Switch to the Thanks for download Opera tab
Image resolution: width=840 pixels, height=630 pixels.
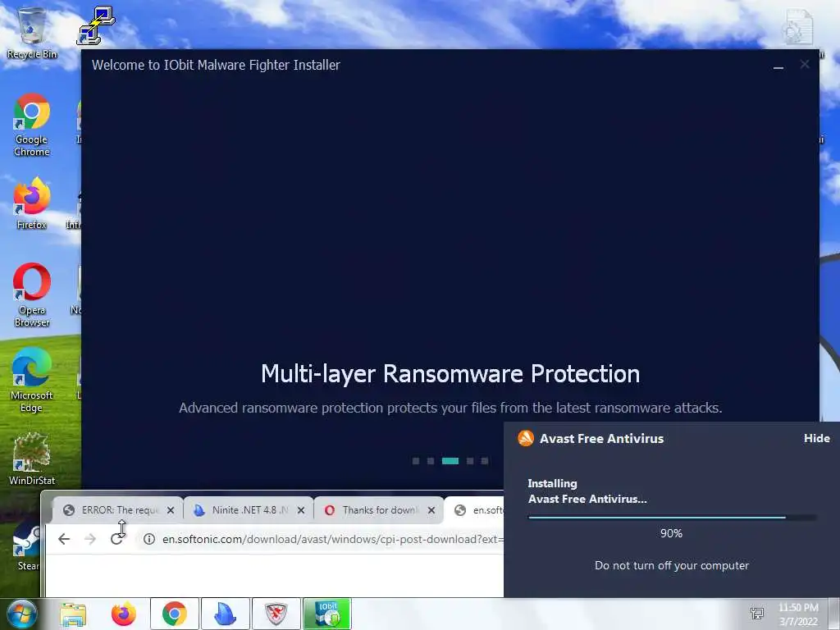[379, 510]
